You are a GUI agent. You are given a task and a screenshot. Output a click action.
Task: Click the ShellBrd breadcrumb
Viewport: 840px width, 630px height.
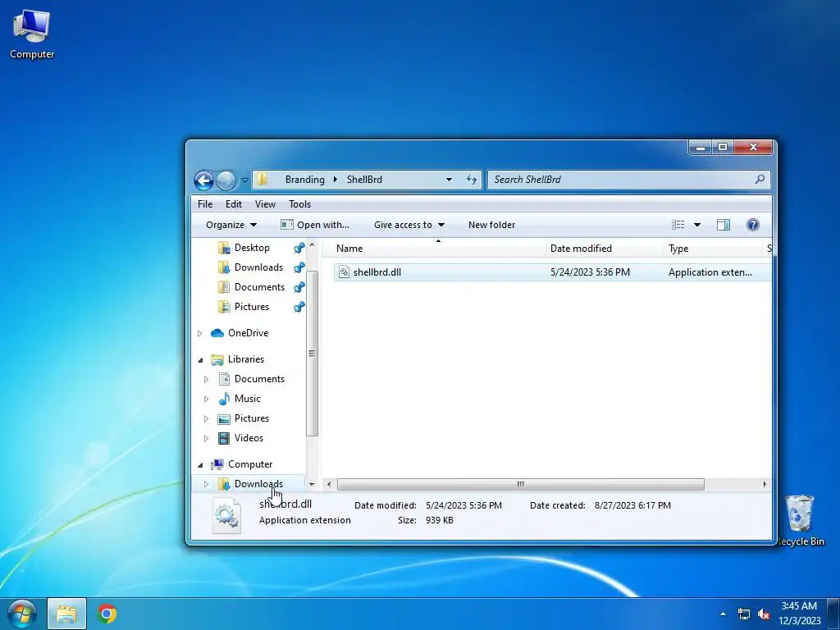pyautogui.click(x=364, y=180)
